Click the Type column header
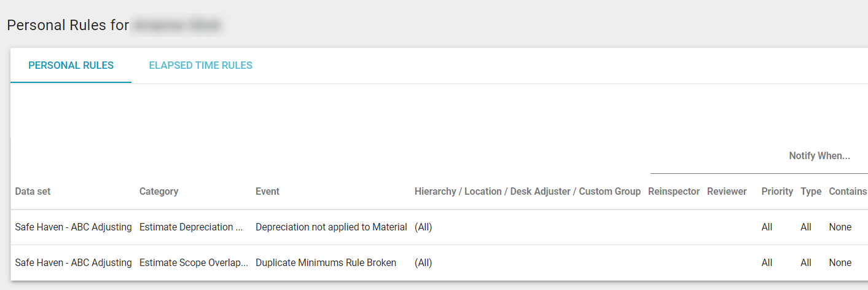Image resolution: width=868 pixels, height=290 pixels. coord(811,191)
